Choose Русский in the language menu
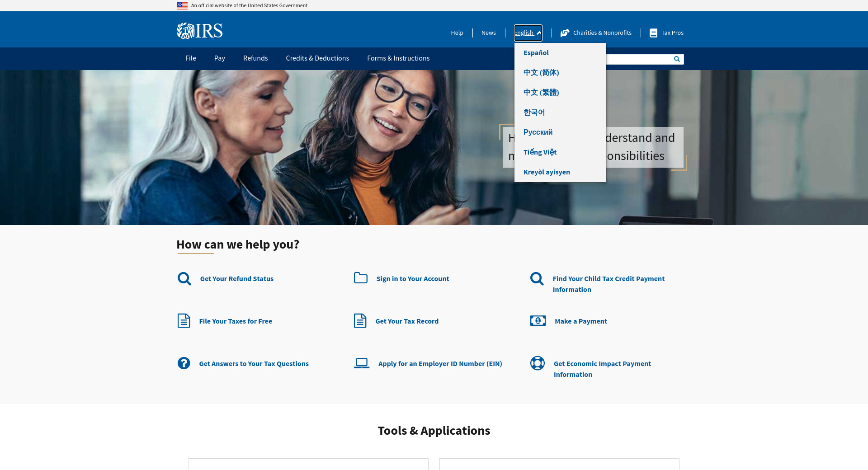Image resolution: width=868 pixels, height=470 pixels. pos(538,132)
